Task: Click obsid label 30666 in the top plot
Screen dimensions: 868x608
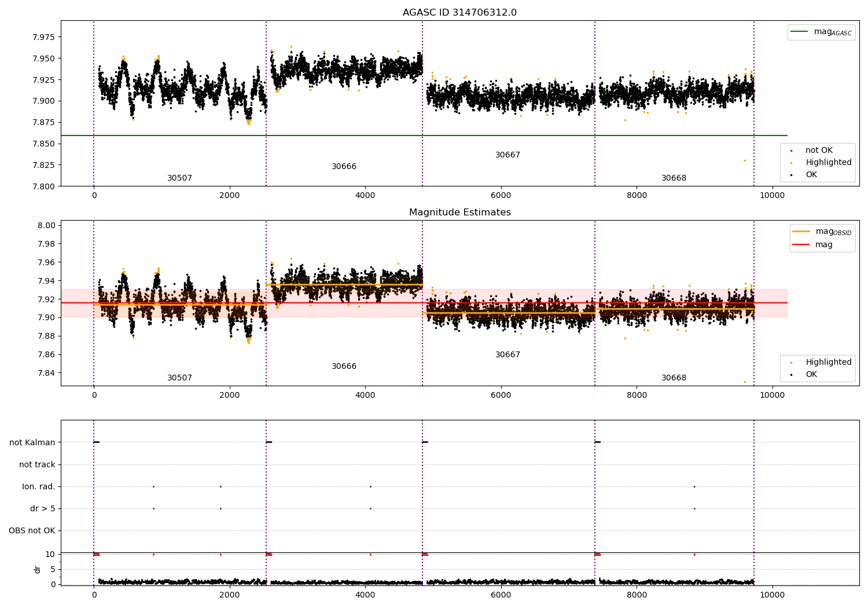Action: (344, 167)
